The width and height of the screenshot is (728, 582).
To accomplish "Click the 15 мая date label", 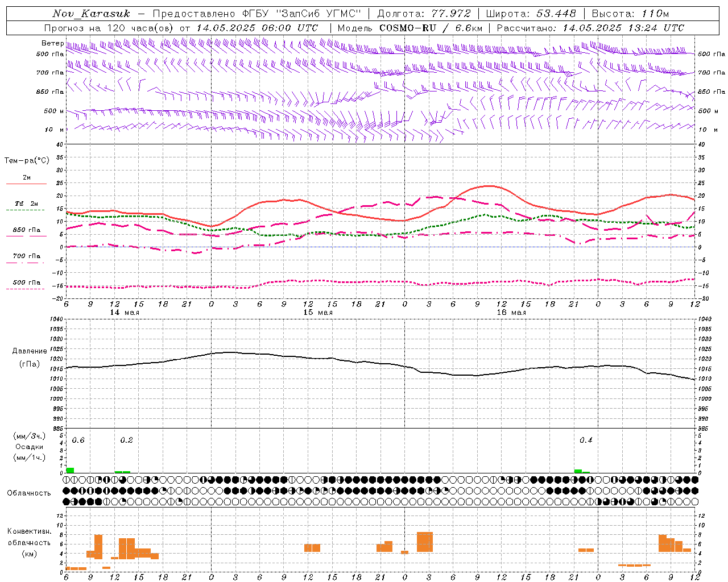I will pyautogui.click(x=318, y=313).
